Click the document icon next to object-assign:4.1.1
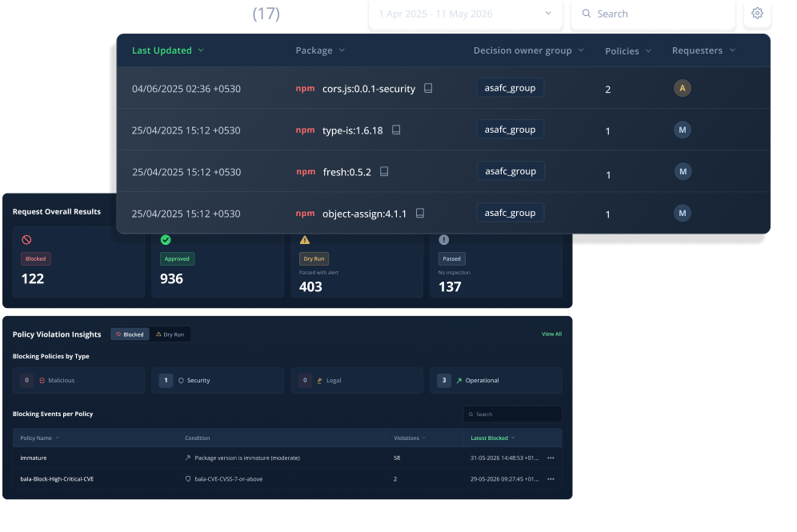The height and width of the screenshot is (532, 797). tap(420, 213)
